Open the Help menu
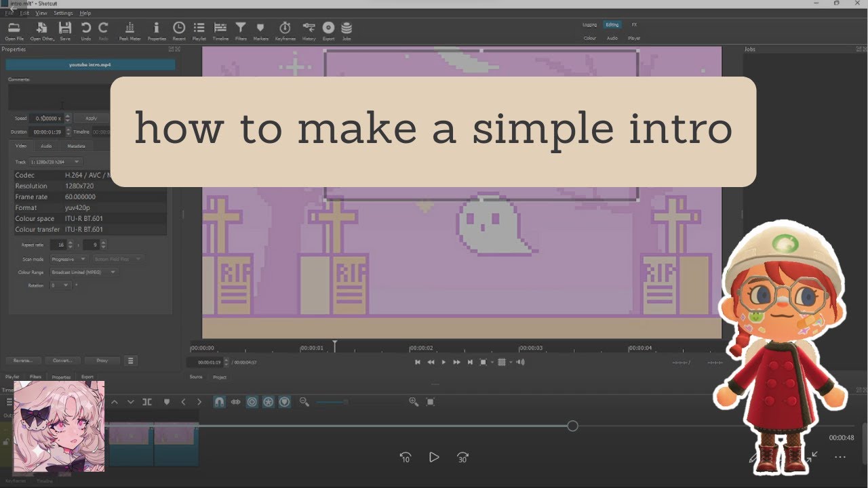Screen dimensions: 868x488 (85, 13)
